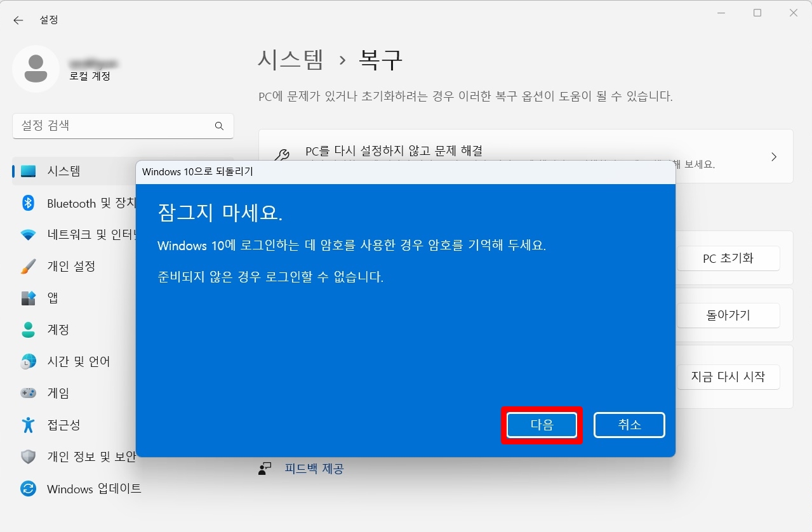This screenshot has height=532, width=812.
Task: Open PC를 다시 설정하지 않고 문제 해결
Action: [x=526, y=156]
